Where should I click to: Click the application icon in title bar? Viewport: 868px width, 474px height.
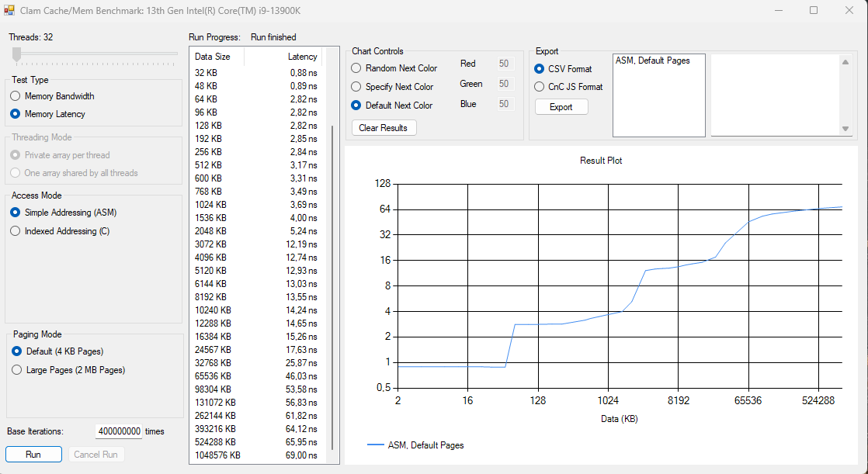(x=9, y=11)
